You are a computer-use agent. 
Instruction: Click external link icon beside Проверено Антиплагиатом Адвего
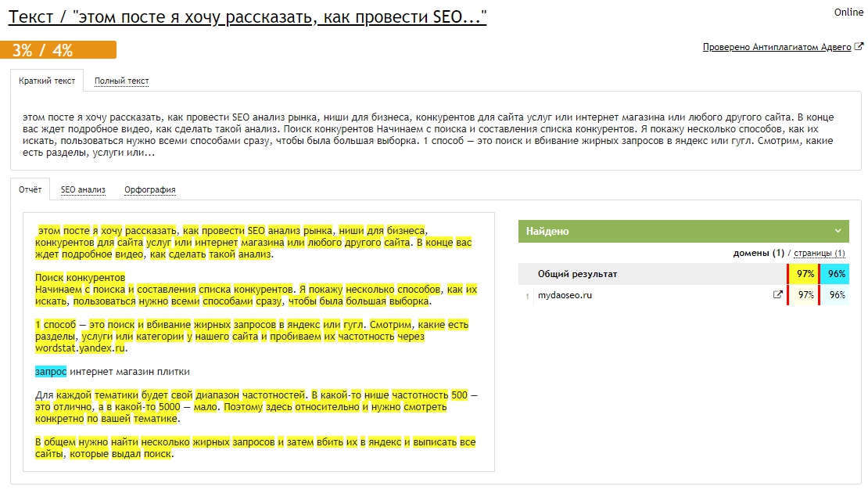tap(859, 46)
